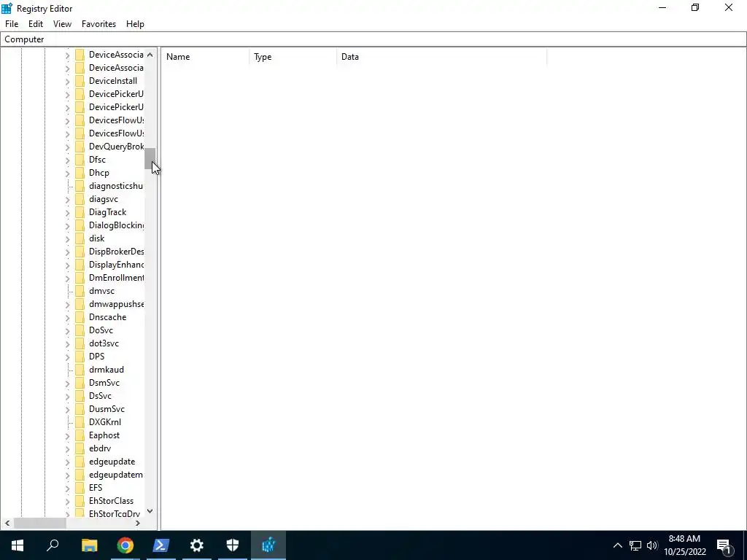
Task: Select the Dfsc folder icon
Action: click(80, 160)
